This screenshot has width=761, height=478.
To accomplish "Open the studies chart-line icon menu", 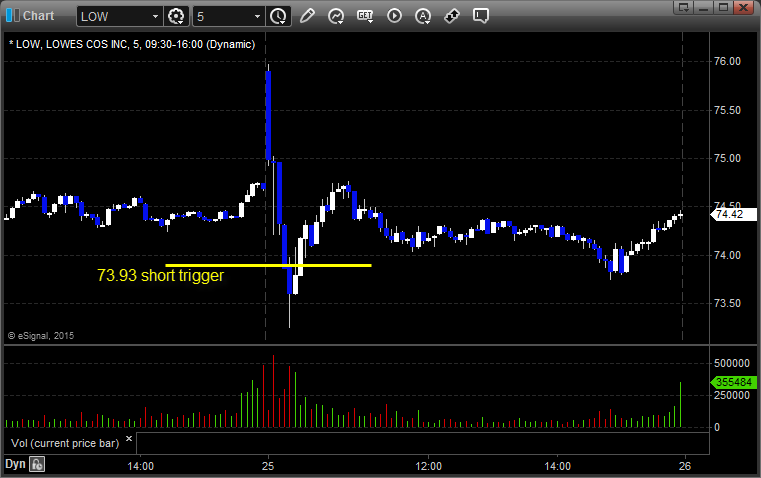I will click(336, 16).
